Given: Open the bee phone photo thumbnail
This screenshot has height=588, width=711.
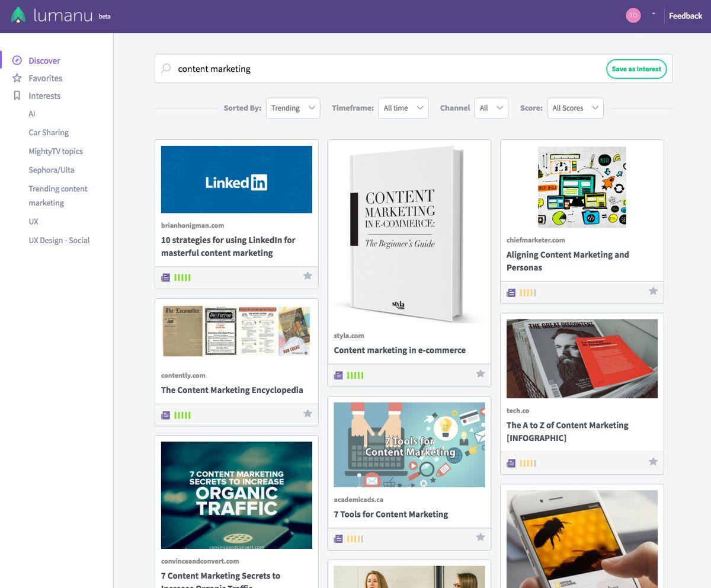Looking at the screenshot, I should (x=582, y=539).
